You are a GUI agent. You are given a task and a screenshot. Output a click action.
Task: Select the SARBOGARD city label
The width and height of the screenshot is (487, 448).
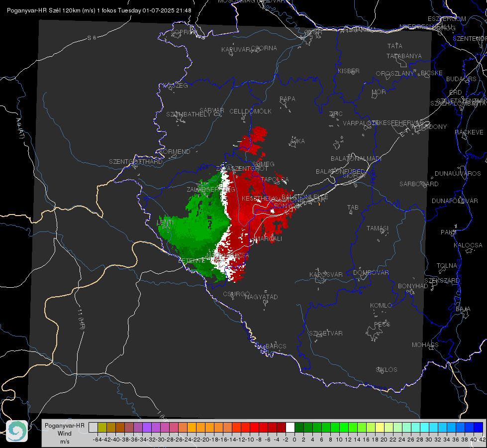pos(419,184)
